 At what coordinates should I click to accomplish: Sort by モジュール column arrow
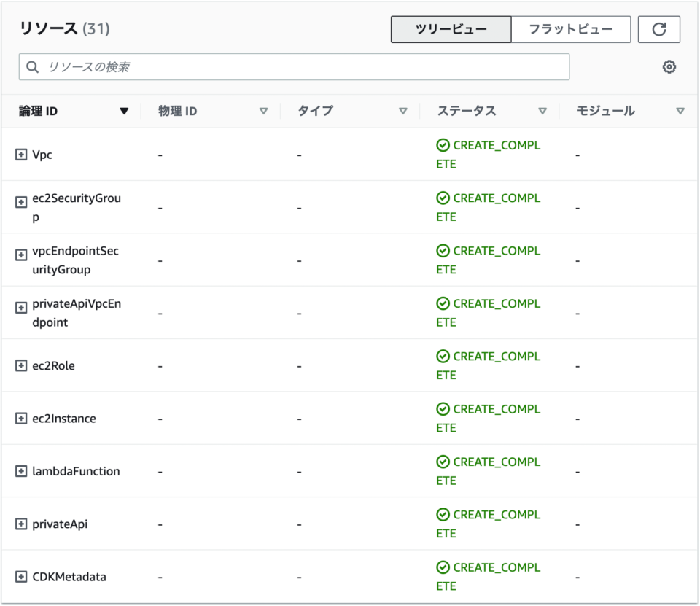click(x=680, y=111)
